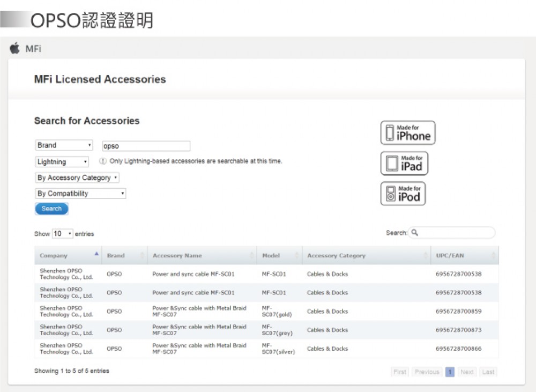Select model cell MF-SC07(silver)
The width and height of the screenshot is (536, 392).
[x=278, y=349]
